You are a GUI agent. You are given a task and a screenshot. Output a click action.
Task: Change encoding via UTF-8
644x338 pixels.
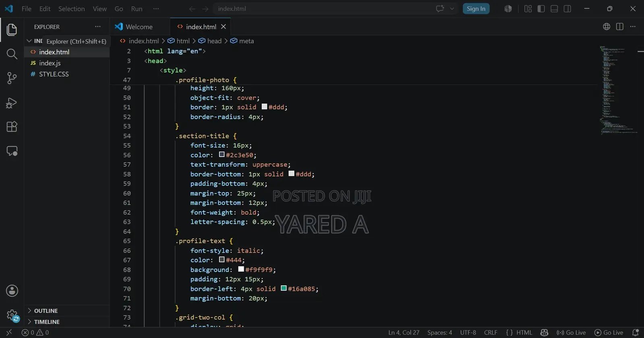click(x=468, y=332)
